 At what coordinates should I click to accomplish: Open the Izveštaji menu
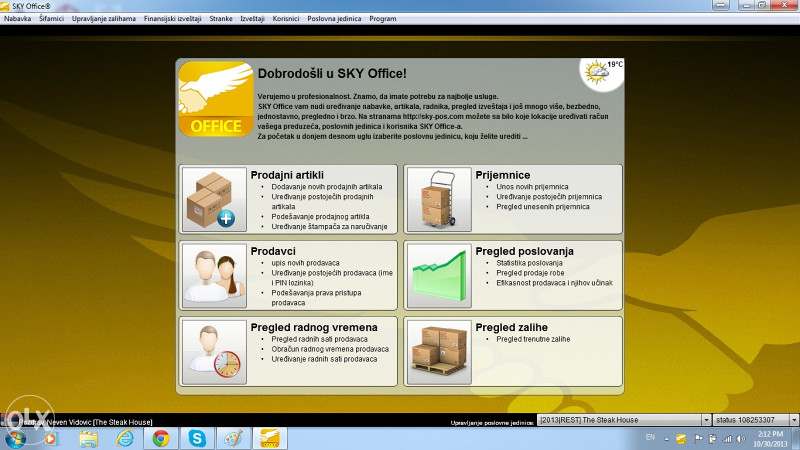(253, 19)
